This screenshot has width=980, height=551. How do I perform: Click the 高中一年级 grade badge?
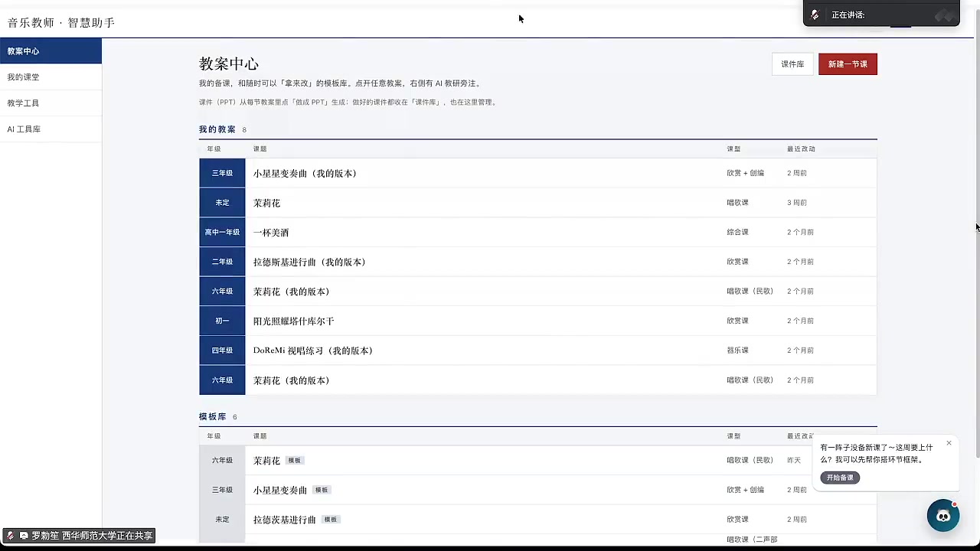pos(222,232)
